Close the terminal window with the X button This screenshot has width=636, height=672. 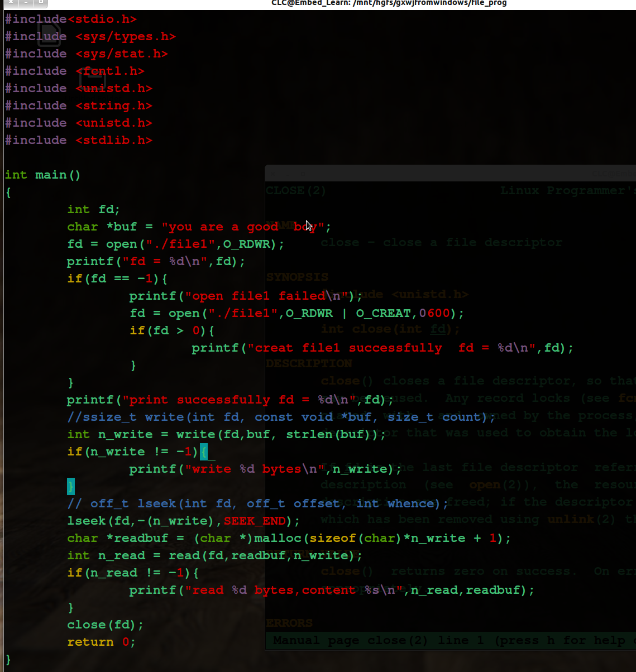[x=11, y=3]
